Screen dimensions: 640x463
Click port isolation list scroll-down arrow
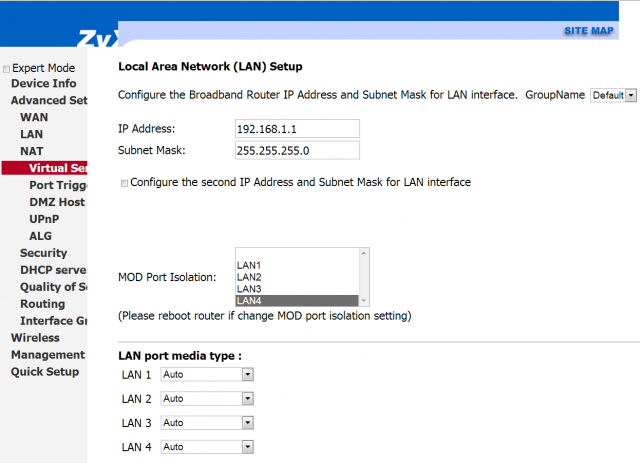[x=364, y=301]
